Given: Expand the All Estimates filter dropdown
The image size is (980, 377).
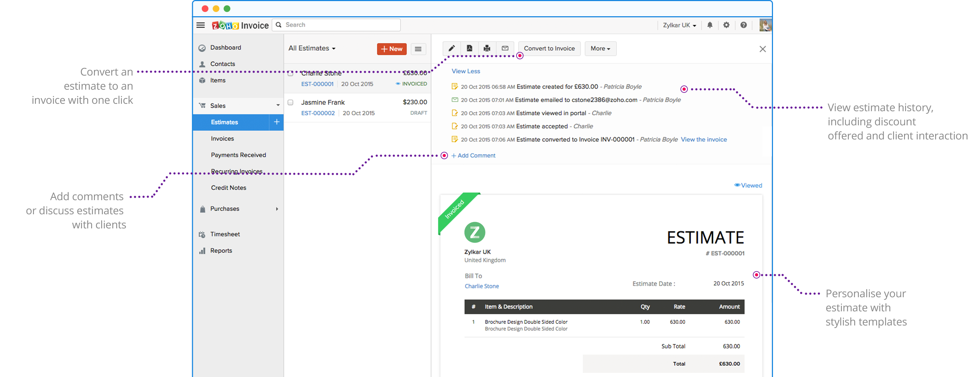Looking at the screenshot, I should click(312, 48).
